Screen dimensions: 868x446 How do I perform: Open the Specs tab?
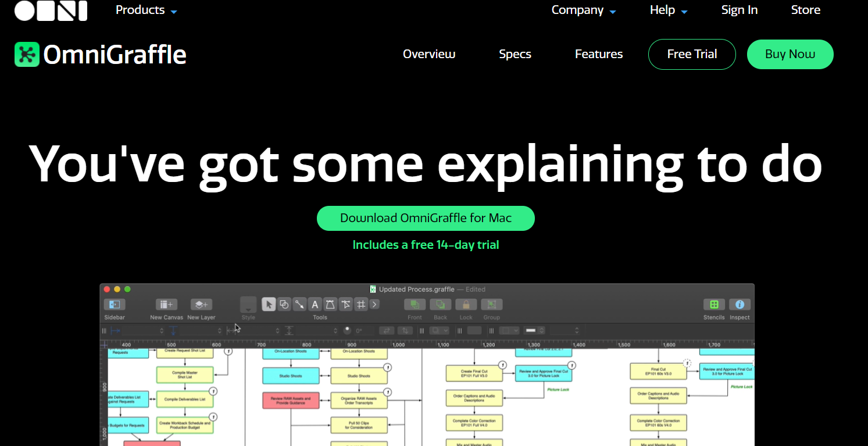[x=515, y=54]
